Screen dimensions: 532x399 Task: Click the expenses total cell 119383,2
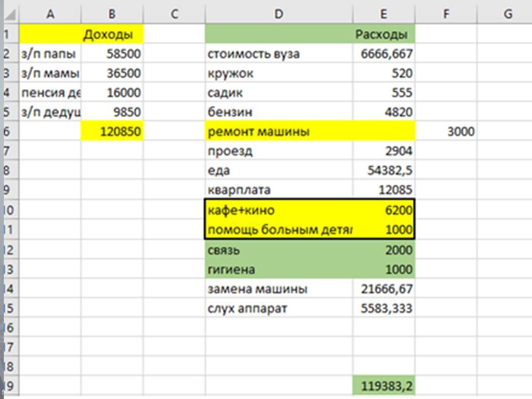pyautogui.click(x=383, y=386)
